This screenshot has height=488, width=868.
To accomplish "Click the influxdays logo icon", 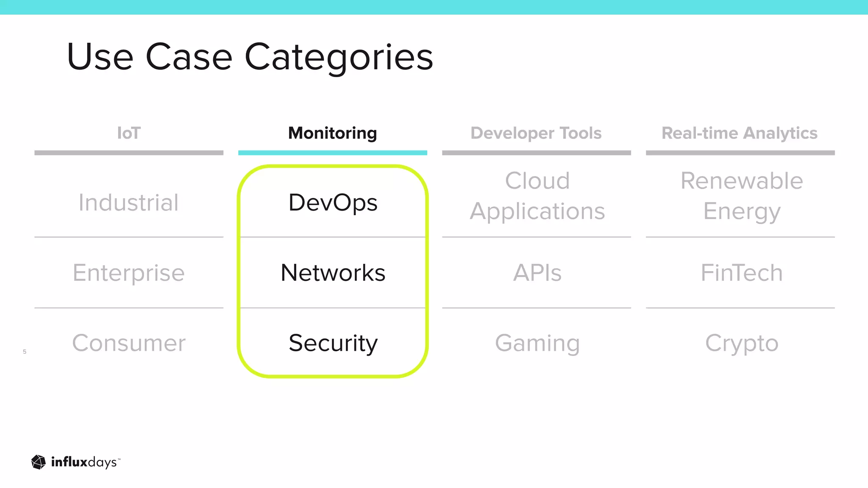I will tap(39, 462).
